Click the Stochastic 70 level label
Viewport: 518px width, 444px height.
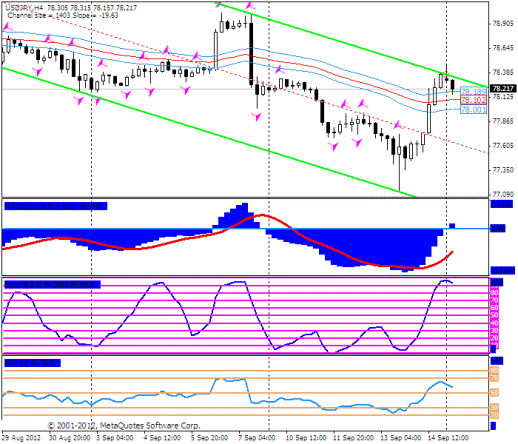point(495,301)
